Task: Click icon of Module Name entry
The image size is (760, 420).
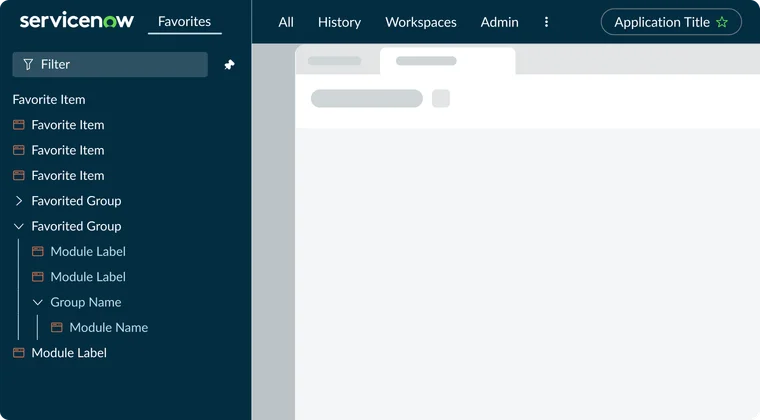Action: [57, 327]
